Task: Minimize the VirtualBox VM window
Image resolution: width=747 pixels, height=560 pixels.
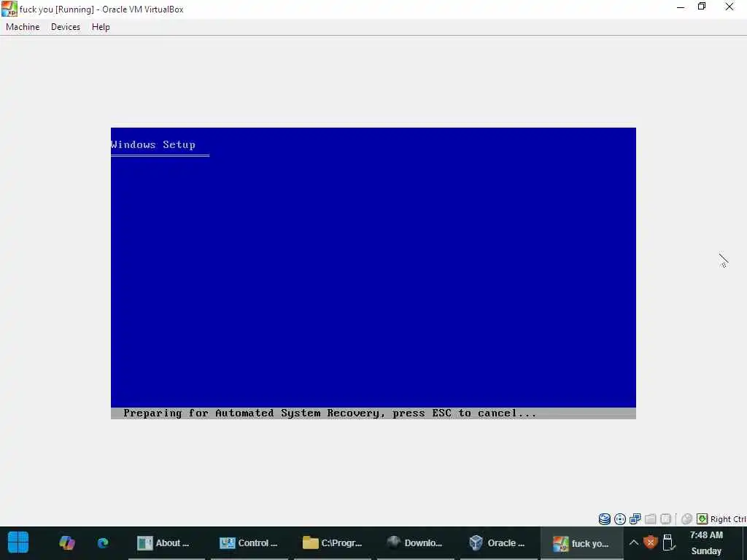Action: click(x=681, y=7)
